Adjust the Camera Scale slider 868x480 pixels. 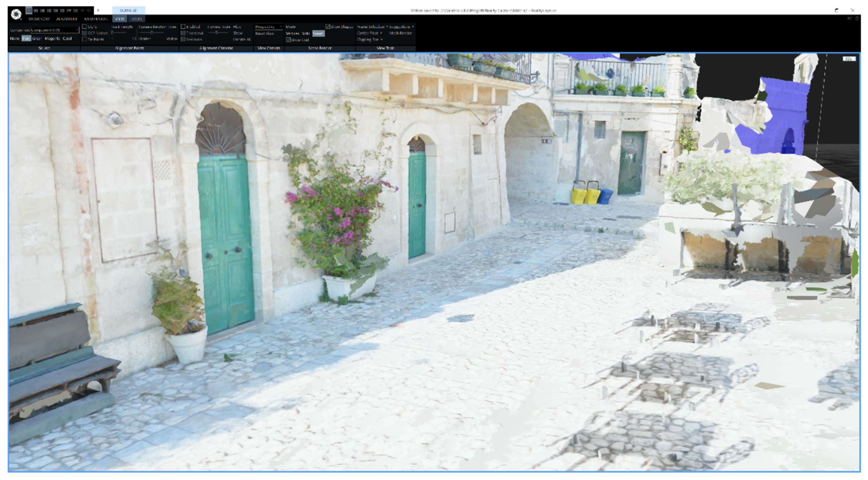pyautogui.click(x=217, y=33)
